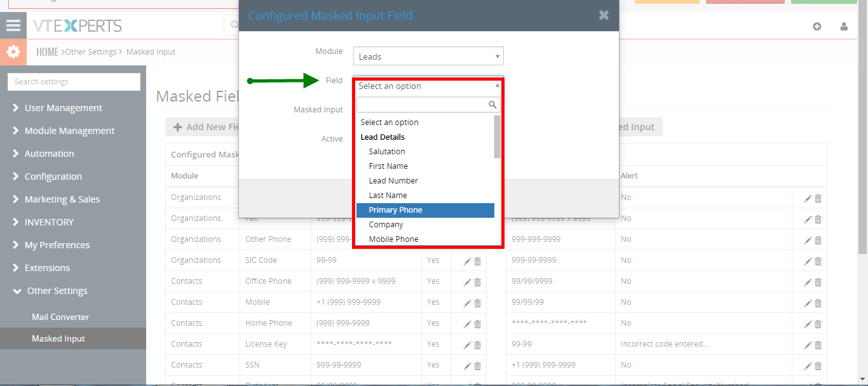Delete the Home Phone masked field row

(x=478, y=324)
